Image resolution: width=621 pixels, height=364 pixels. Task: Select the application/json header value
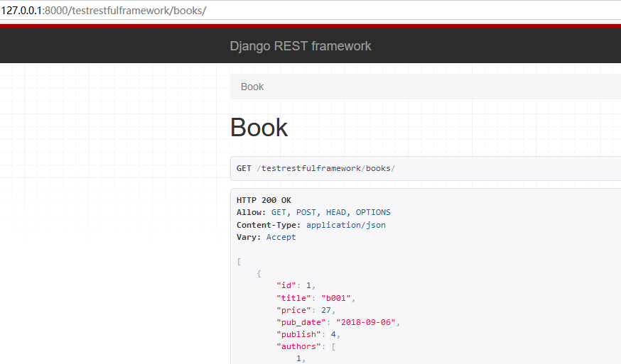click(346, 225)
